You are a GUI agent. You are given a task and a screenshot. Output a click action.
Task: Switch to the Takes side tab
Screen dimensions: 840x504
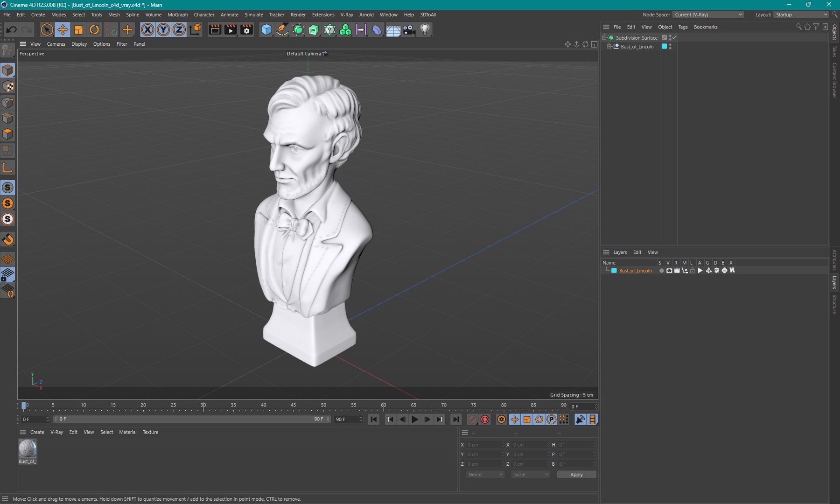tap(834, 51)
